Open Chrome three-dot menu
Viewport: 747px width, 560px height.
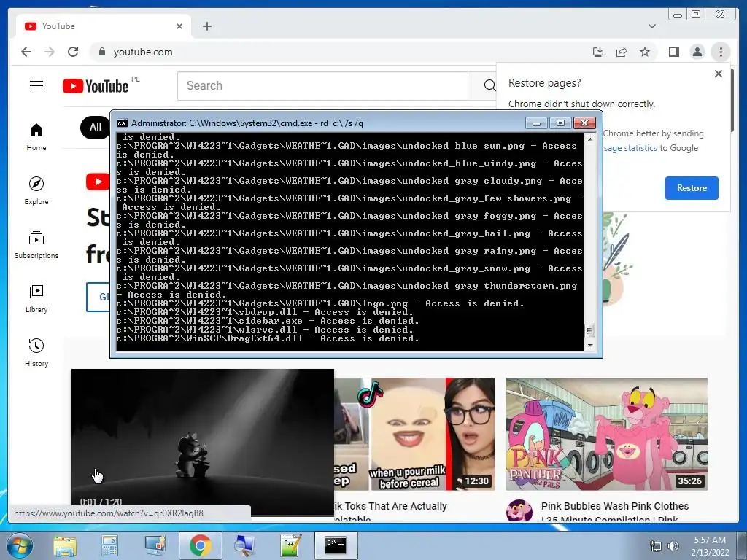click(x=721, y=52)
